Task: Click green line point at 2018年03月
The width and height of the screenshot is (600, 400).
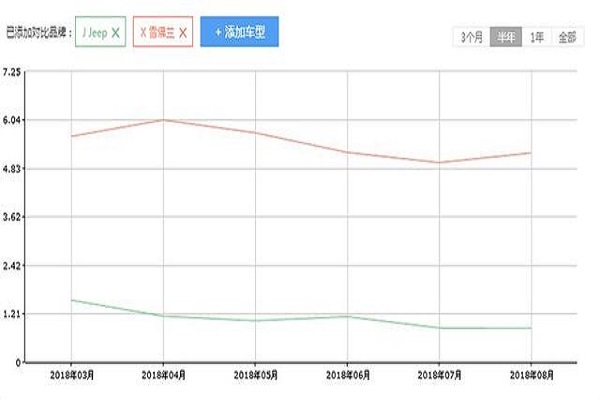Action: [x=72, y=300]
